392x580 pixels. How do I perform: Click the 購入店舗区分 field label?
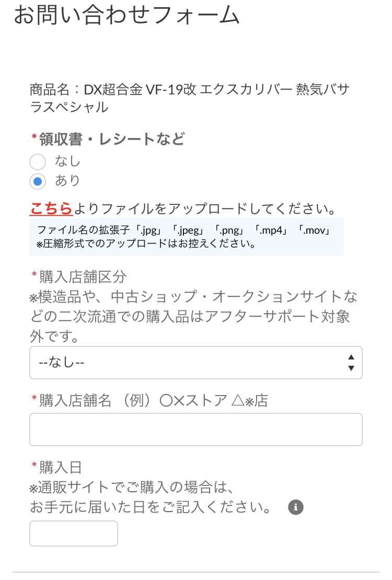tap(83, 277)
